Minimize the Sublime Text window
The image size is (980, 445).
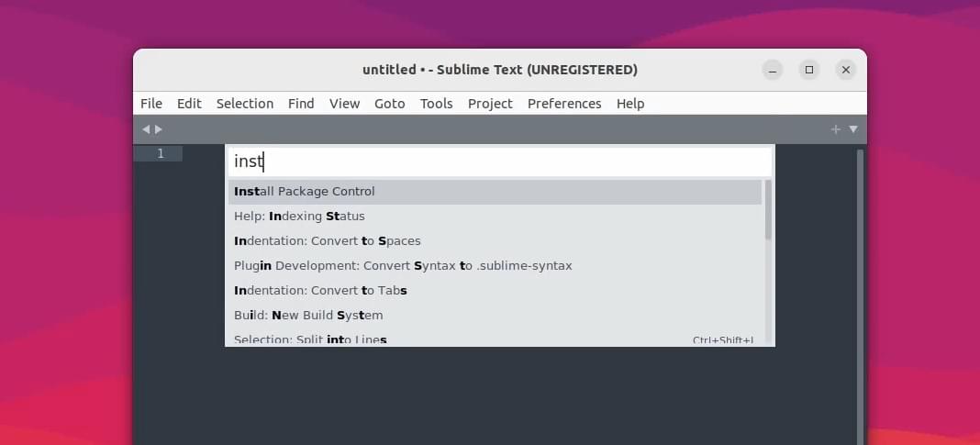pos(773,70)
